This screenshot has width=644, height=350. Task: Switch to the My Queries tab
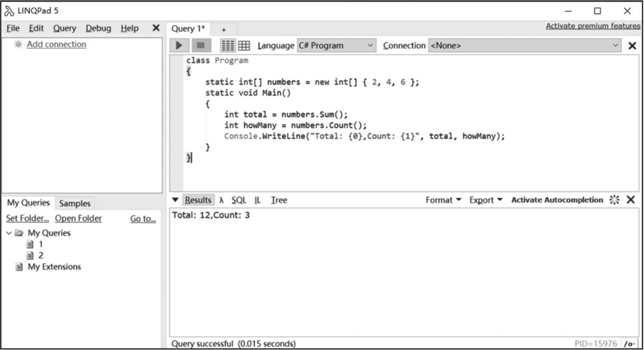coord(28,203)
